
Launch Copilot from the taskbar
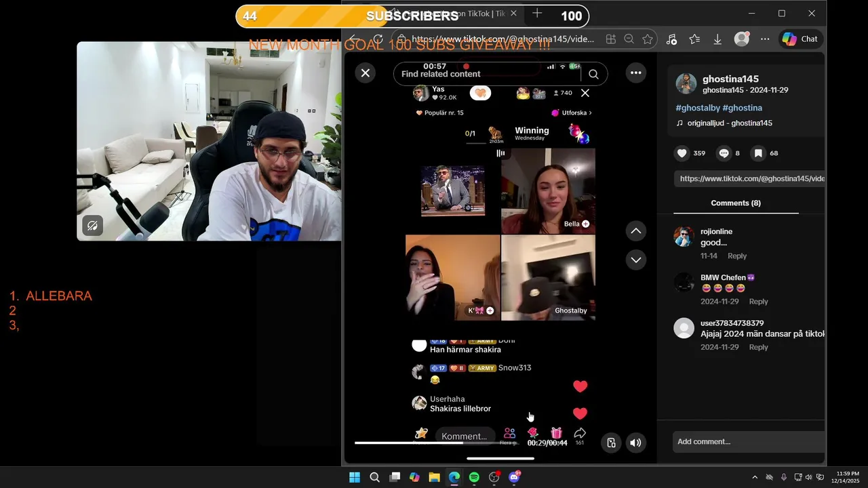(414, 477)
